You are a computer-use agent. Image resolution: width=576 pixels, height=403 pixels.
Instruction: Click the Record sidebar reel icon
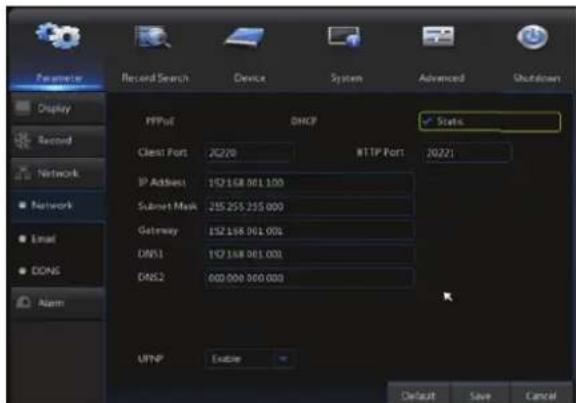point(23,140)
